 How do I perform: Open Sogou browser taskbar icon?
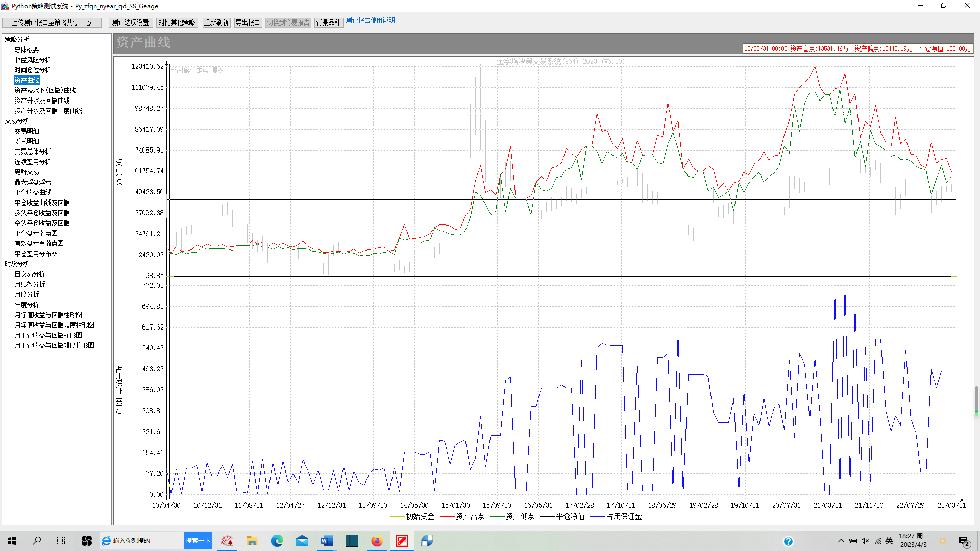86,541
